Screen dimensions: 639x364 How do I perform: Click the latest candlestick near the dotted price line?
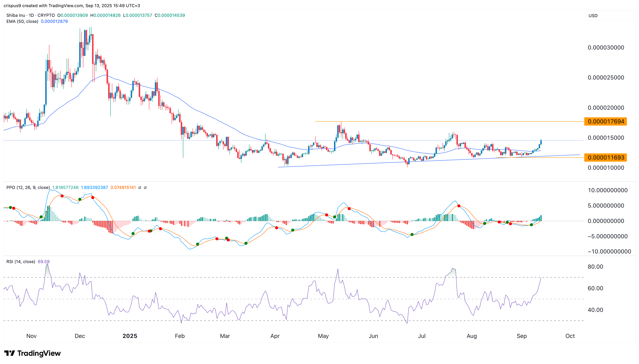(541, 143)
